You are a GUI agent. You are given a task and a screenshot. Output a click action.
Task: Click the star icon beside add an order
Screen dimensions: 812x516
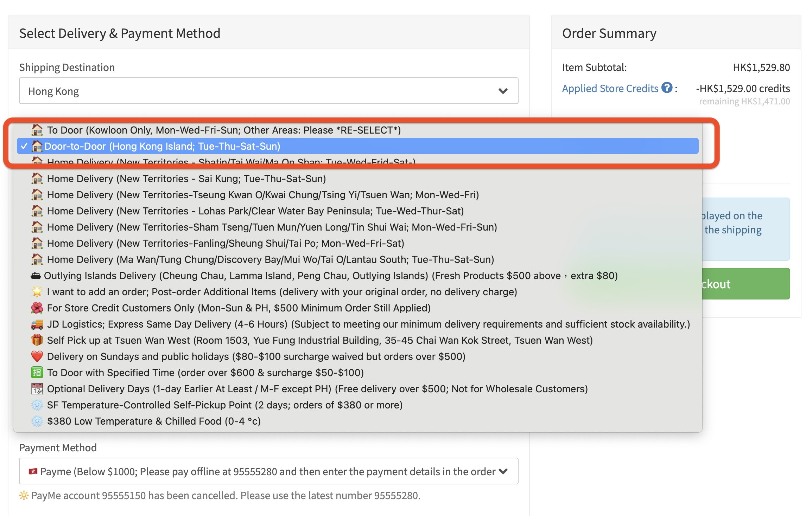(37, 292)
